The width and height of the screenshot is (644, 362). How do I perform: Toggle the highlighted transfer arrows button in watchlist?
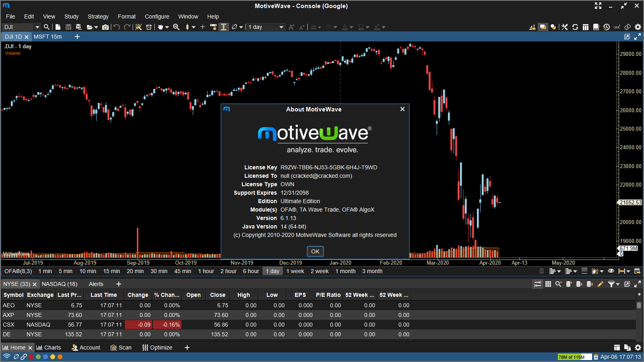538,284
